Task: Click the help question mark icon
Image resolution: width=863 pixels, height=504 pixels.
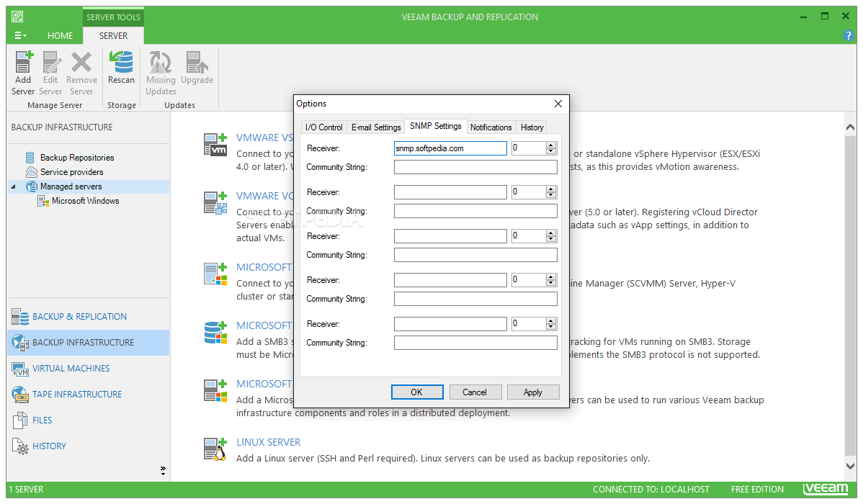Action: (848, 35)
